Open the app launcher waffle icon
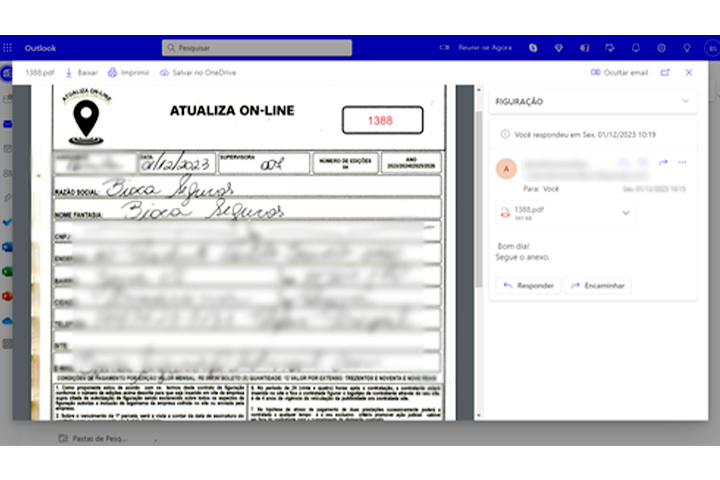This screenshot has width=720, height=480. tap(8, 48)
